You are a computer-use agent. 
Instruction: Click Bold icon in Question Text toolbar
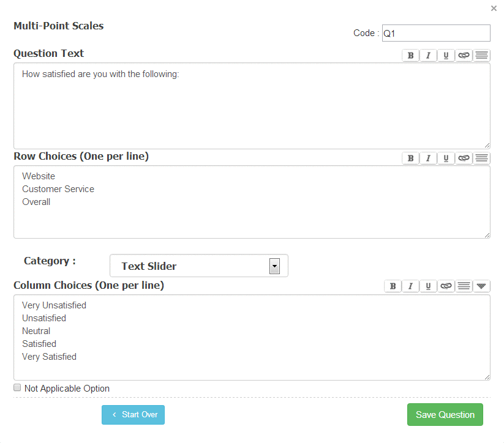[410, 56]
